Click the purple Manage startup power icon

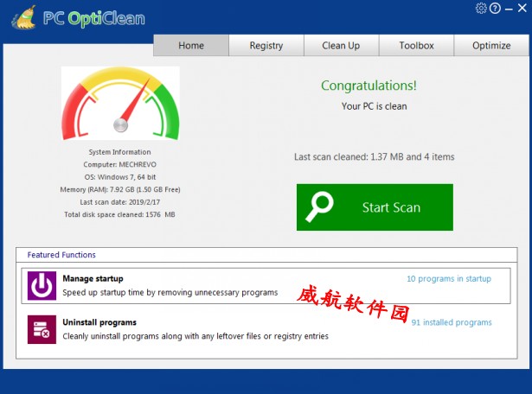(x=42, y=286)
